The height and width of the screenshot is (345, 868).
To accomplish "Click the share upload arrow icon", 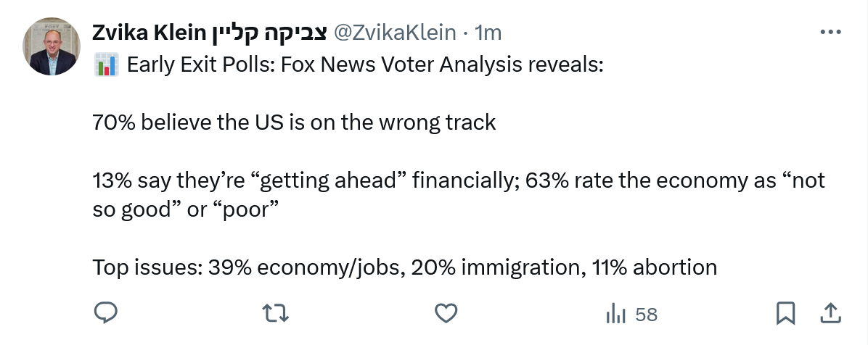I will (830, 313).
